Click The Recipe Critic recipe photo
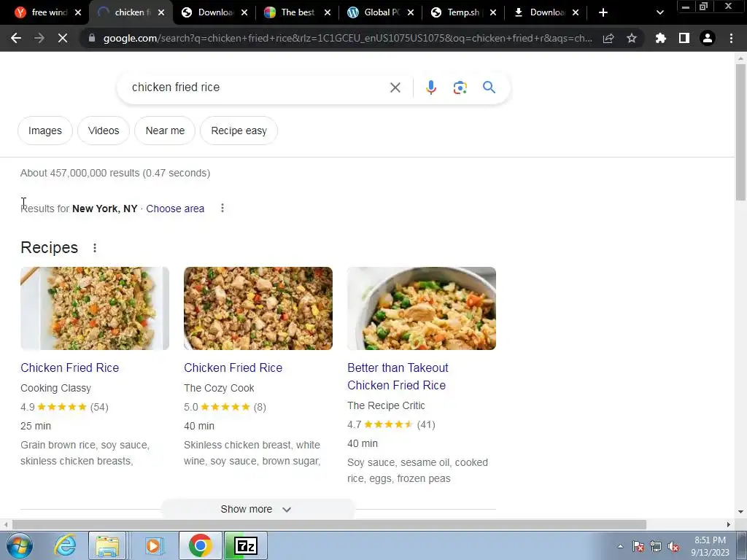Viewport: 747px width, 560px height. coord(422,308)
